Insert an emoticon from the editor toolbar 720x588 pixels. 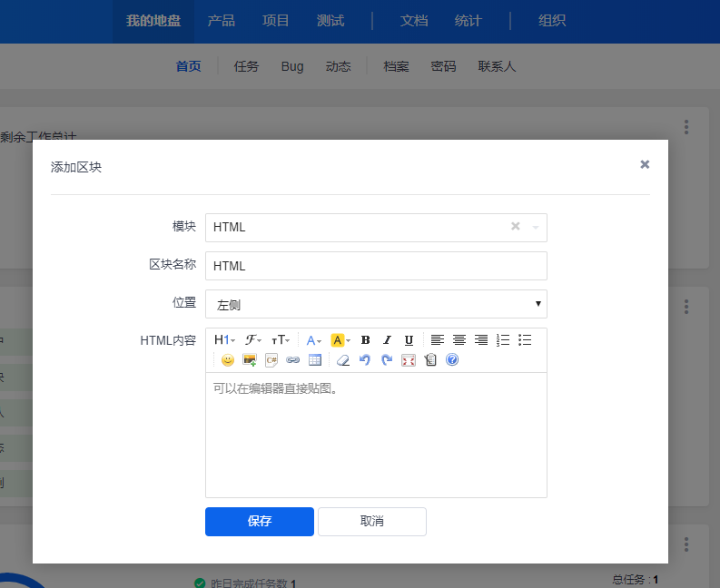(228, 360)
